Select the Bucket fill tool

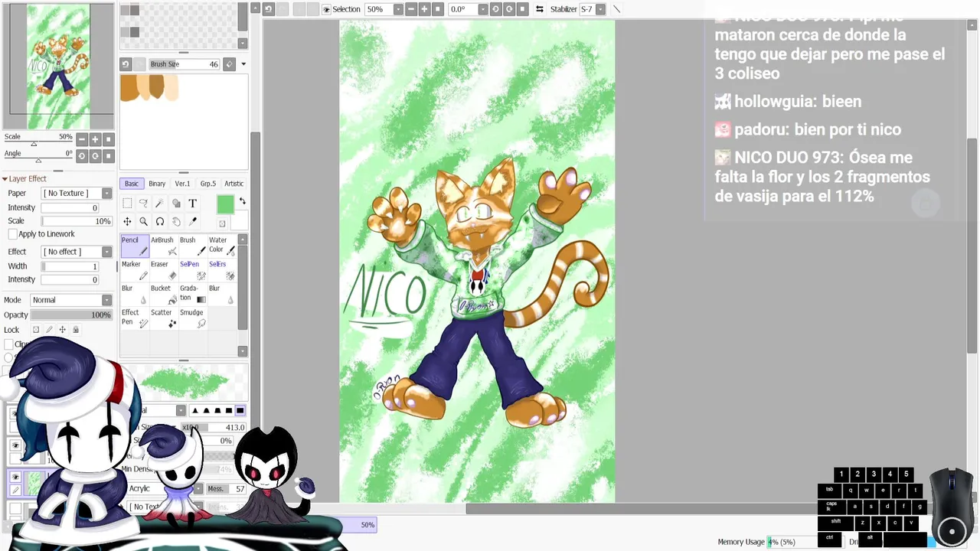pos(163,295)
